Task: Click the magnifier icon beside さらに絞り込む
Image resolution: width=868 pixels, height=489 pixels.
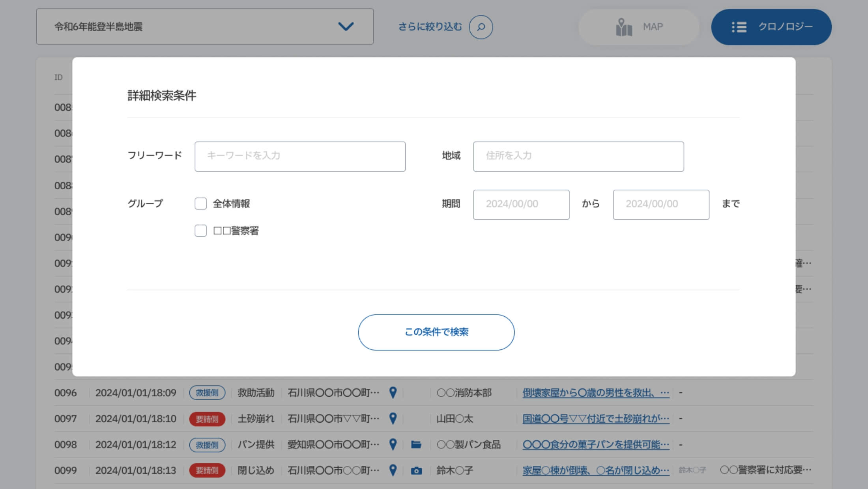Action: [481, 27]
